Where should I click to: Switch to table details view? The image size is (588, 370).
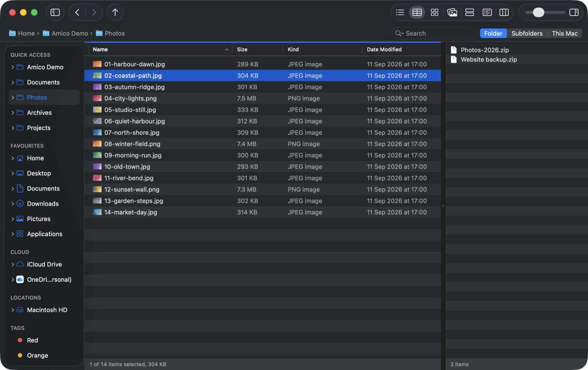click(x=417, y=13)
